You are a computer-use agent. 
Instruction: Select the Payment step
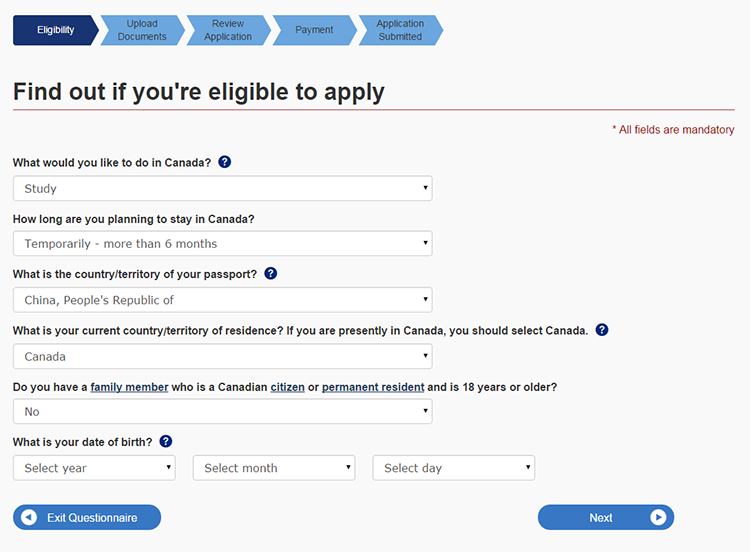314,30
